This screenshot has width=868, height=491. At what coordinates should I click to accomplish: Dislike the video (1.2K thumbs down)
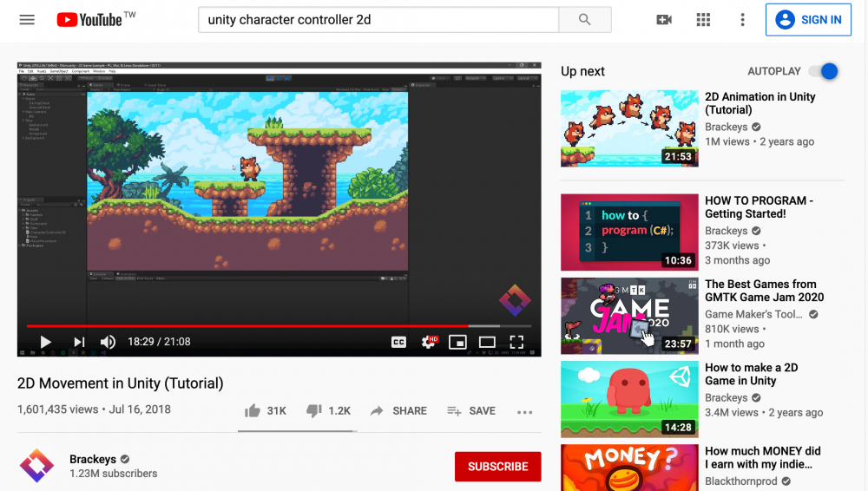pyautogui.click(x=328, y=411)
